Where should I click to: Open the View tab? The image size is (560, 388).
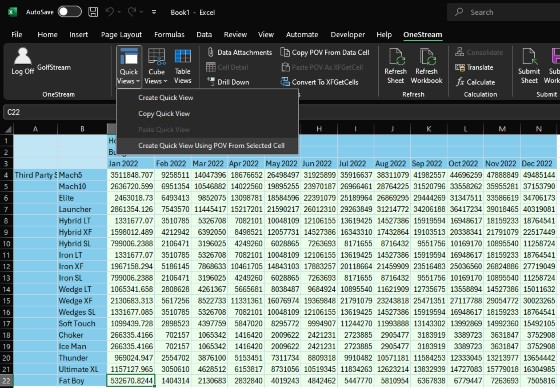coord(266,34)
